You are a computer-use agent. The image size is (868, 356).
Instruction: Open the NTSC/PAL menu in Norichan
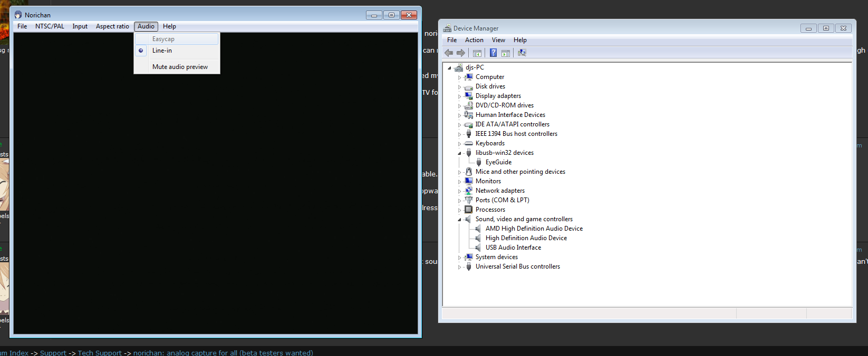(50, 26)
